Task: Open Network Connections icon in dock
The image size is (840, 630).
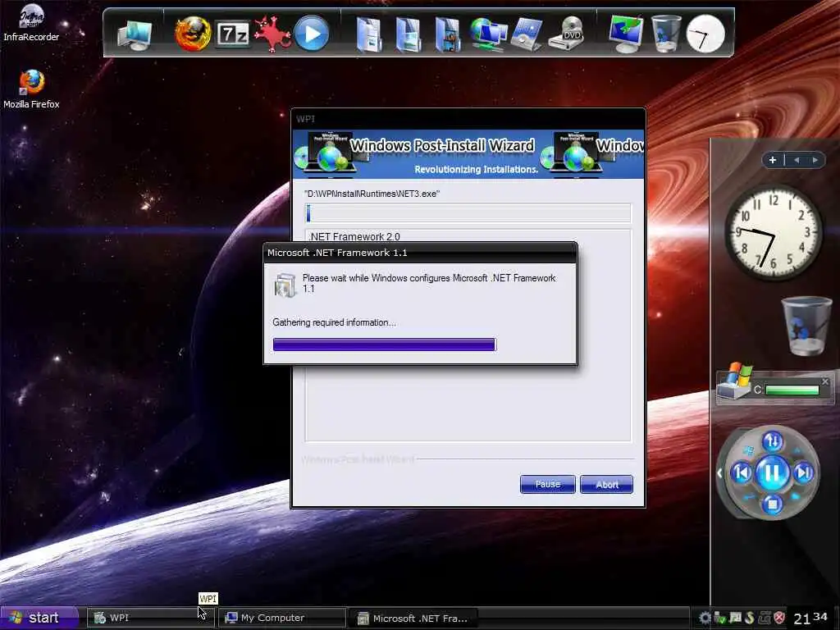Action: [x=488, y=34]
